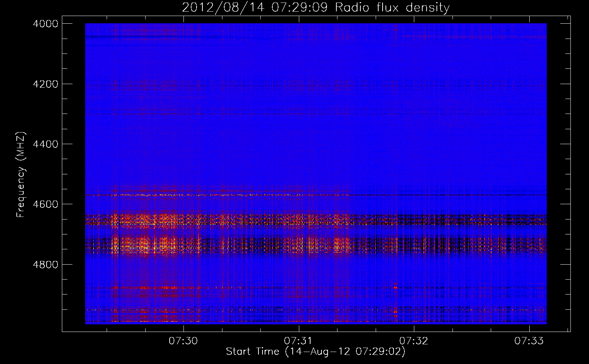Click the 07:30 time tick label
The image size is (589, 364).
click(x=183, y=341)
